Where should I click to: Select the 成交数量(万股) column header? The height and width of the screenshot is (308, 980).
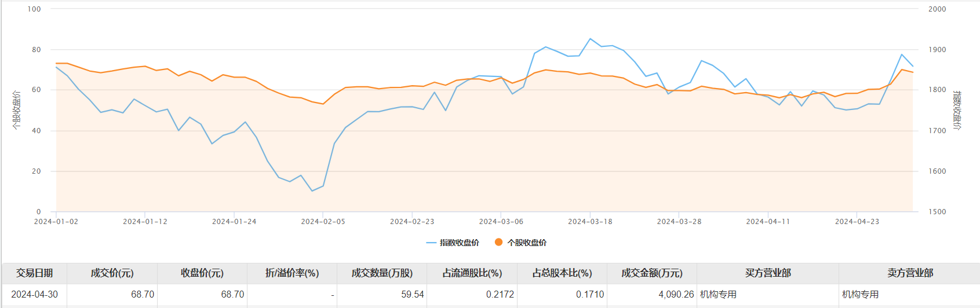point(382,273)
